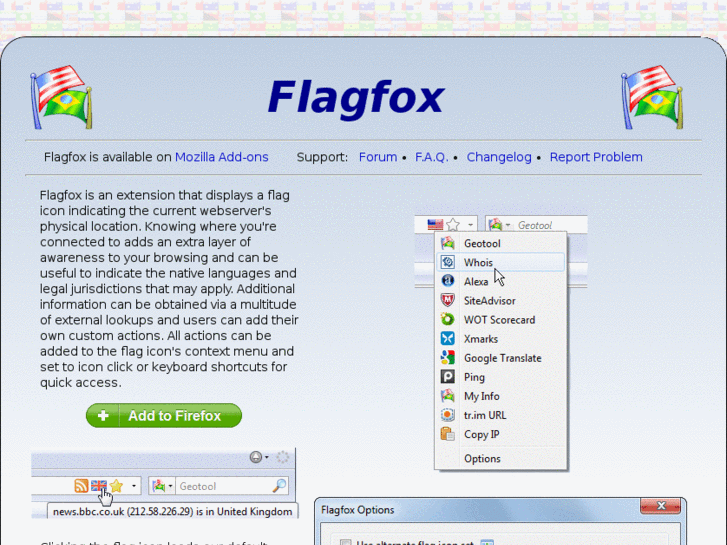Select Whois from the context menu
The height and width of the screenshot is (545, 727).
point(501,263)
